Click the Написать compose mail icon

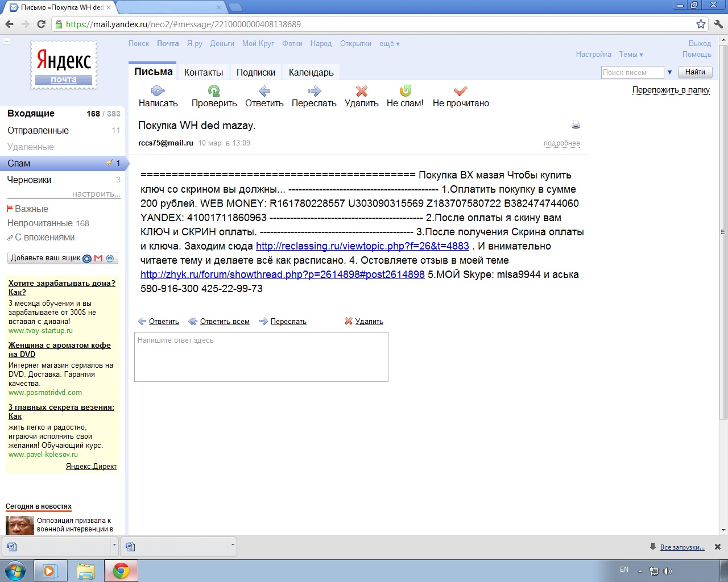(x=158, y=91)
